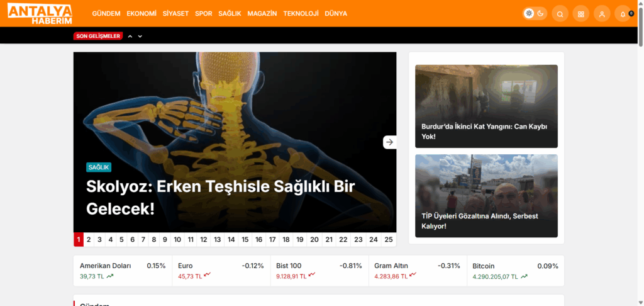This screenshot has width=644, height=306.
Task: Show previous breaking news with up chevron
Action: 130,36
